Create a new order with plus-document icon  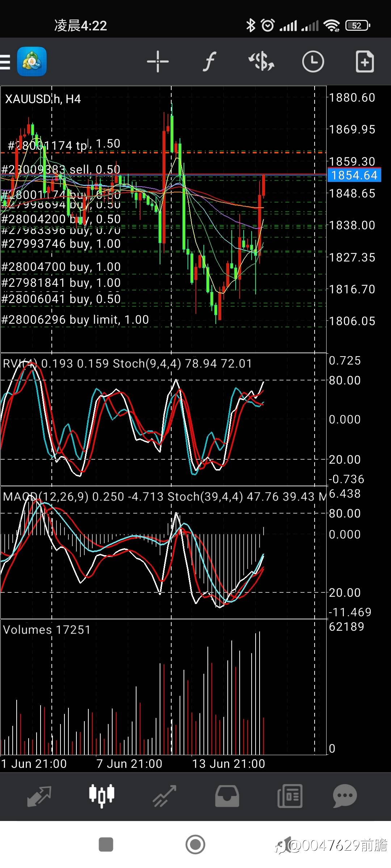(365, 61)
